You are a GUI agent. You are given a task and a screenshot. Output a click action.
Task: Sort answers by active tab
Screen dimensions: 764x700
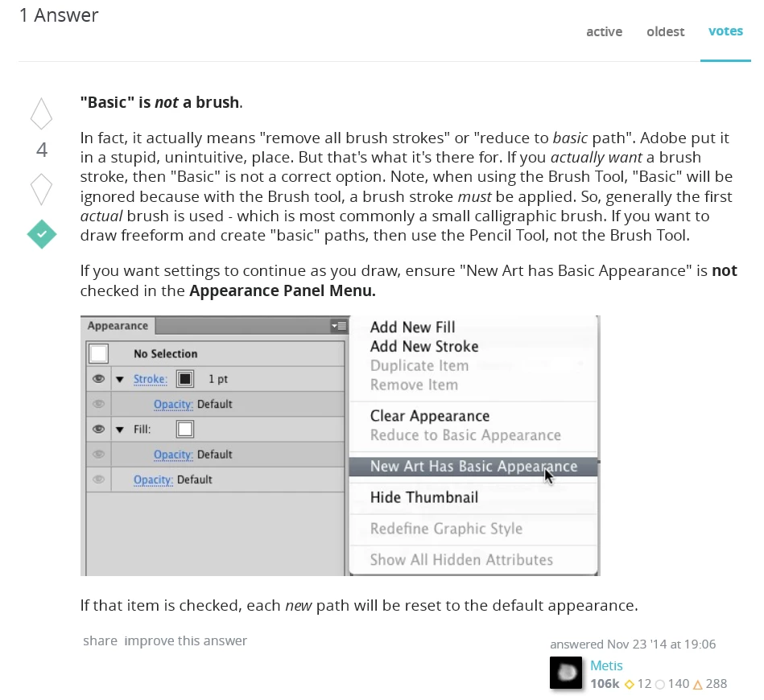point(604,31)
